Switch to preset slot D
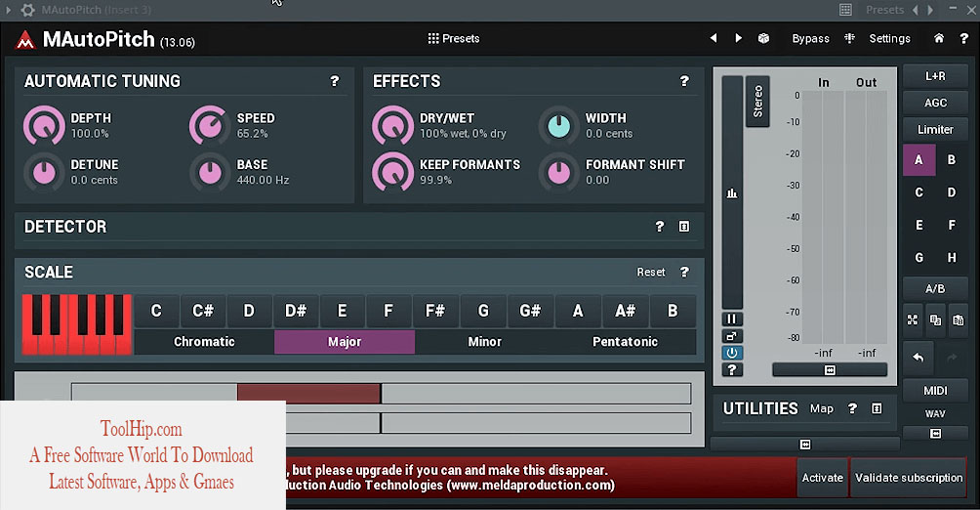The width and height of the screenshot is (980, 510). coord(952,192)
